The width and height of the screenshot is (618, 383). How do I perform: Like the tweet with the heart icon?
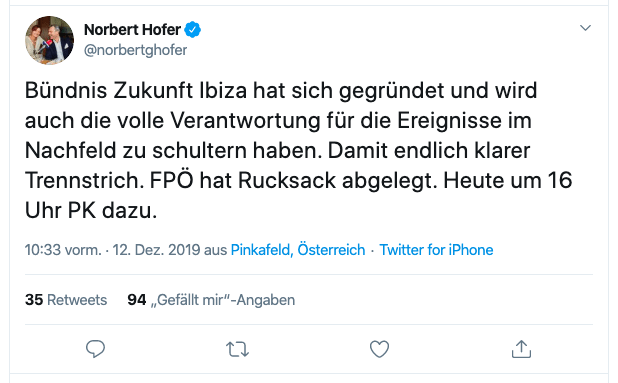point(379,349)
